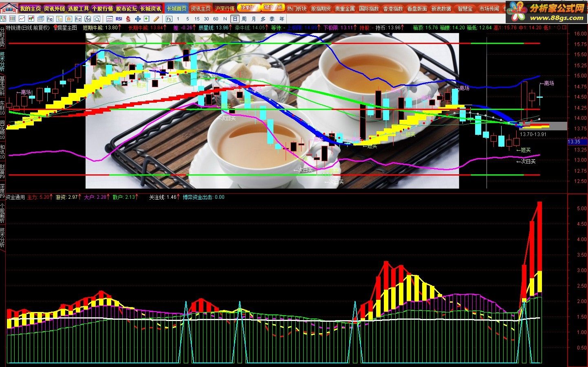Click 晨星主图 indicator label
Screen dimensions: 588x367
[x=67, y=28]
